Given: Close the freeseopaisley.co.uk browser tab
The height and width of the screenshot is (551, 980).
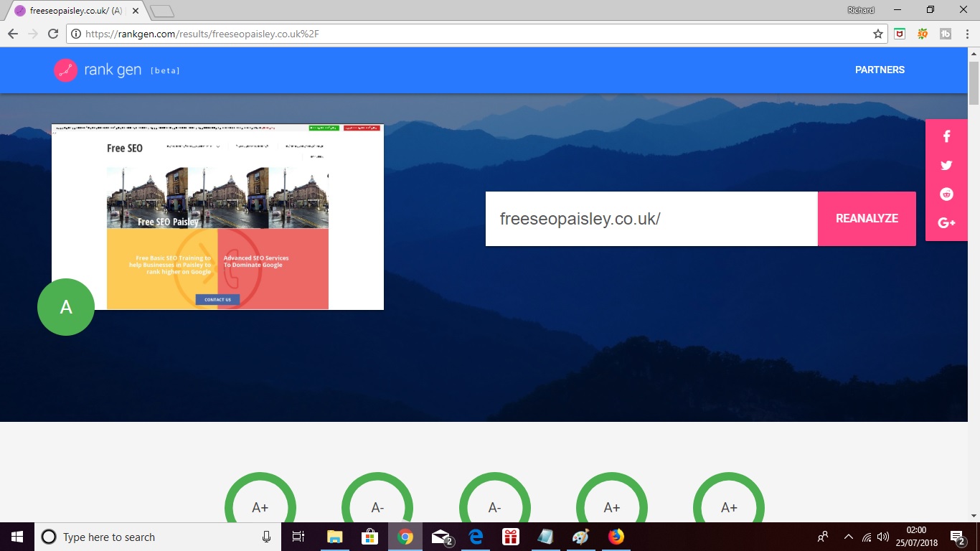Looking at the screenshot, I should [x=136, y=11].
